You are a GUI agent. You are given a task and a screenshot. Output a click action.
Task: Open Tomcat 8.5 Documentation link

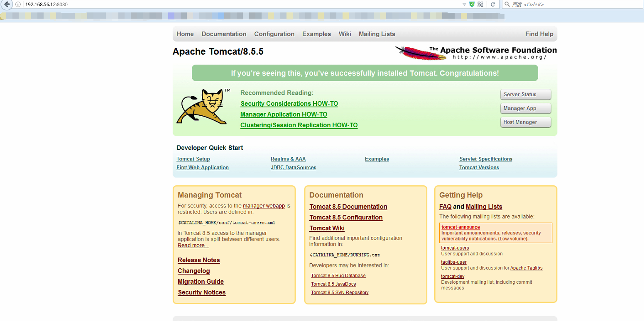[x=348, y=207]
